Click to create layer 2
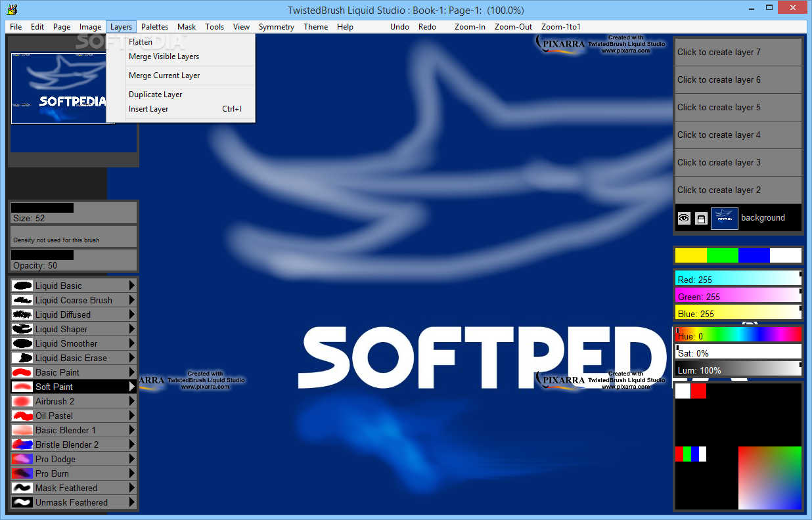Screen dimensions: 812x520 738,190
